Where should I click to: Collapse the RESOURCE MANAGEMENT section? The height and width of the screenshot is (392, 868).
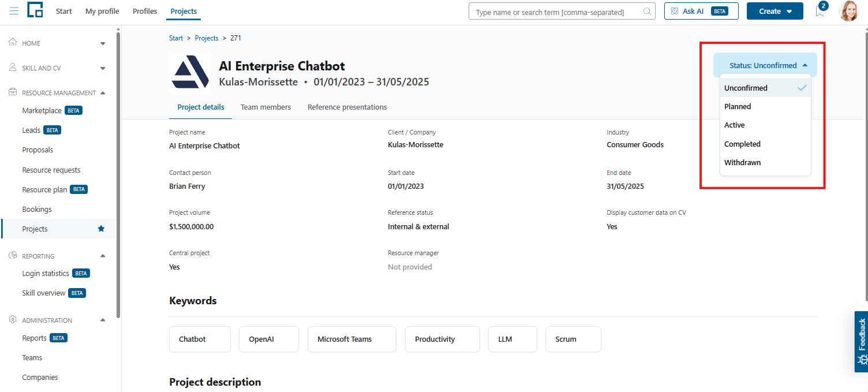pyautogui.click(x=103, y=93)
